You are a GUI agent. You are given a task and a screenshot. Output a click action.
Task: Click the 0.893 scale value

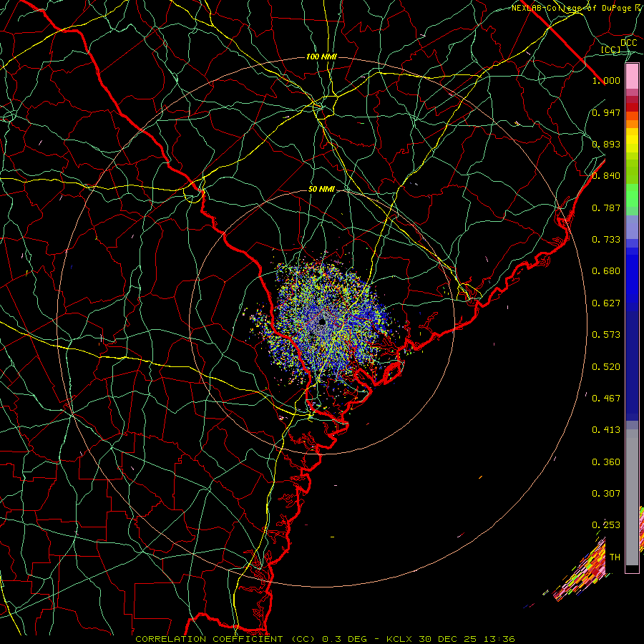point(606,144)
